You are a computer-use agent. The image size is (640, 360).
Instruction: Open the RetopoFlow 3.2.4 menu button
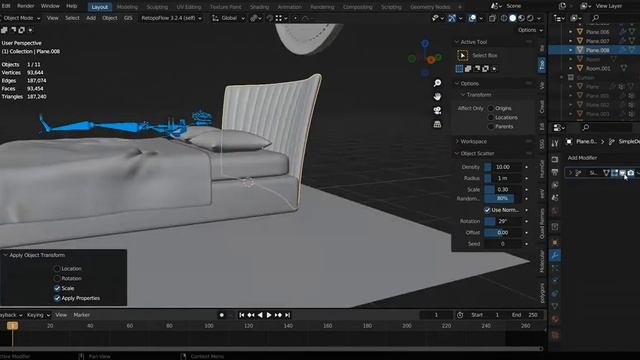pos(171,18)
